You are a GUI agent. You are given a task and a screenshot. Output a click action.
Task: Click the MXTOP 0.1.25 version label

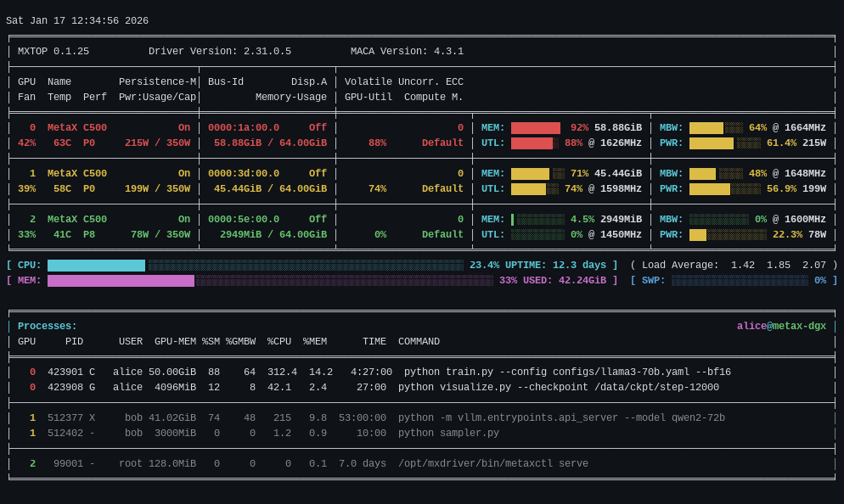[x=53, y=51]
